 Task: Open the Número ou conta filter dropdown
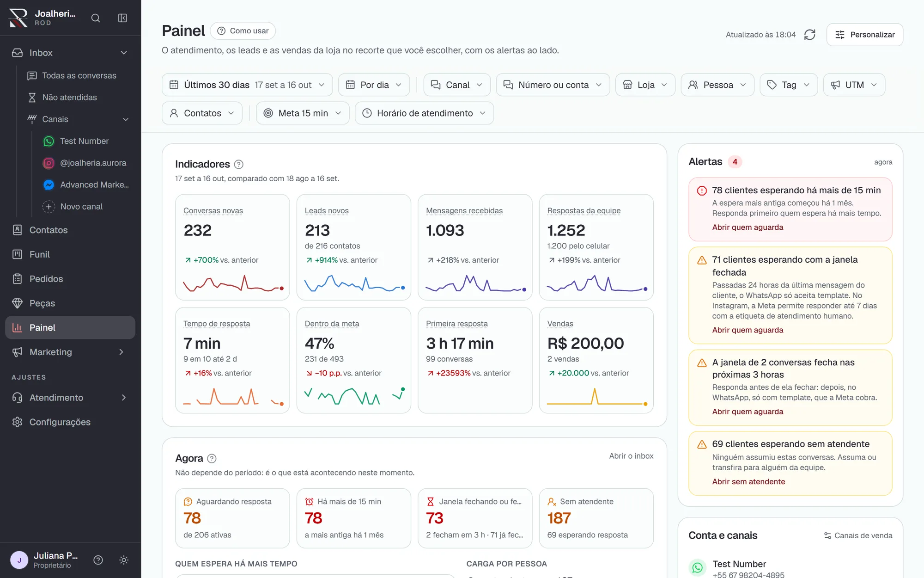click(553, 85)
